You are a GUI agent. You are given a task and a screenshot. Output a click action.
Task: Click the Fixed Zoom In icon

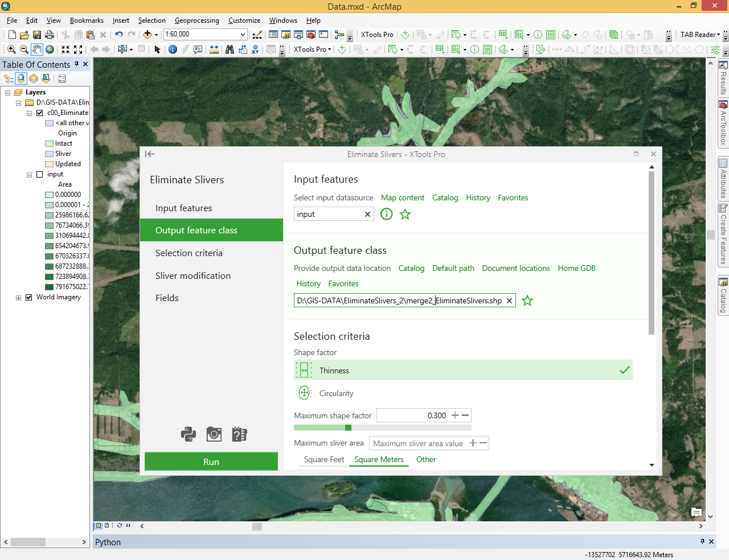[65, 50]
